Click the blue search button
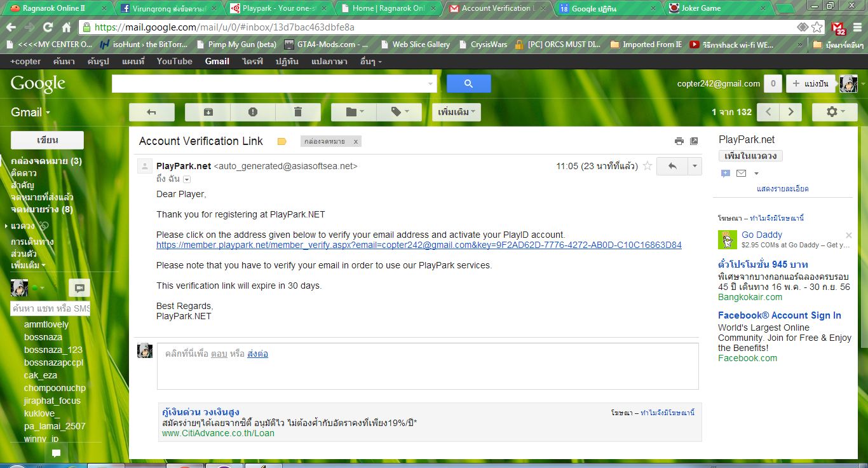 469,83
